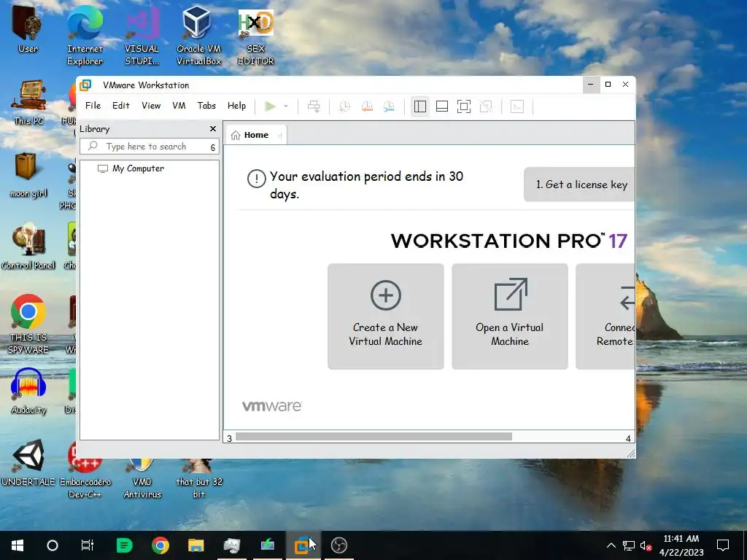
Task: Click Open a Virtual Machine tile
Action: [x=510, y=316]
